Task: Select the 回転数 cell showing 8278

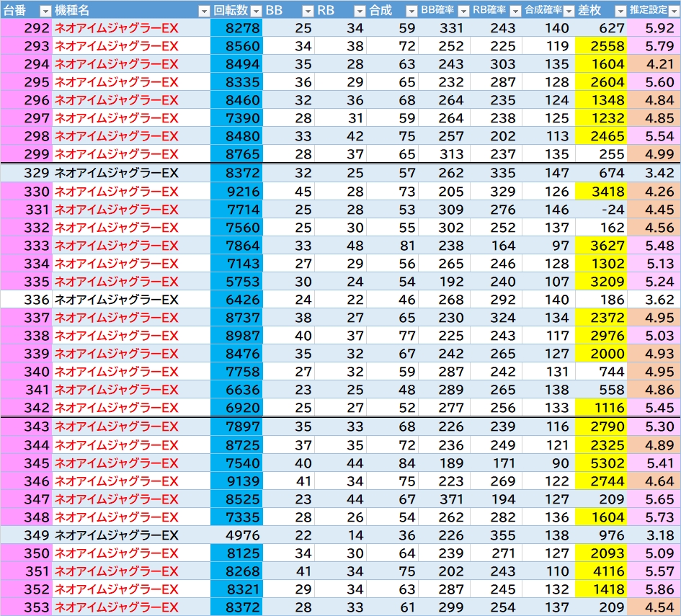Action: tap(236, 28)
